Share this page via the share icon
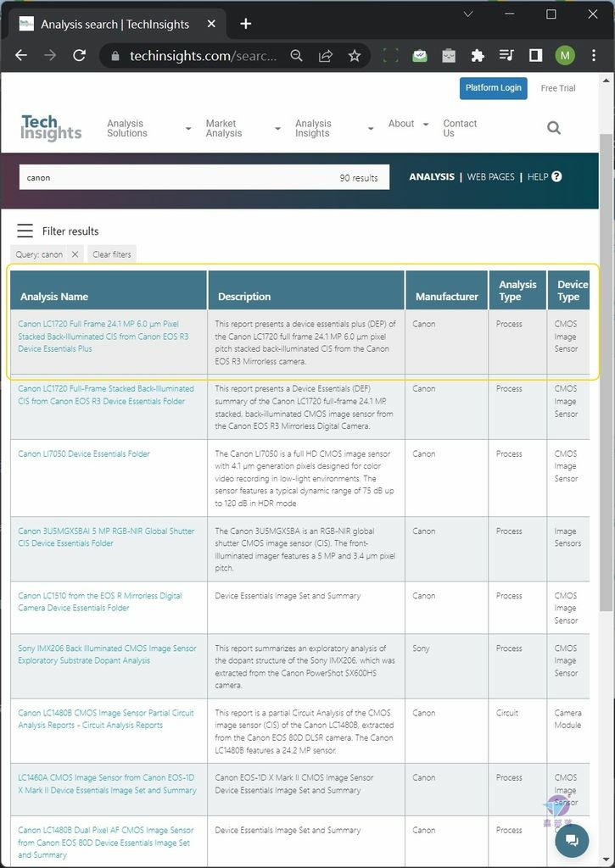This screenshot has height=868, width=615. [325, 55]
